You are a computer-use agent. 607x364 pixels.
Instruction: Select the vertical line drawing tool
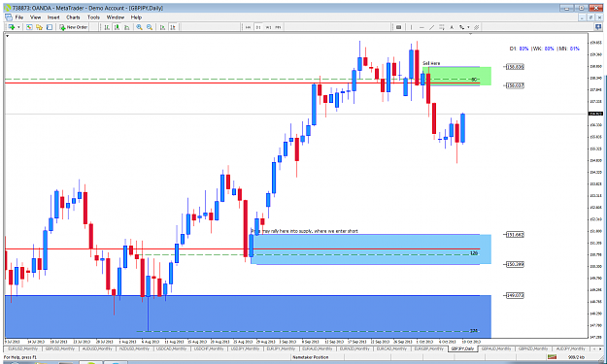point(411,27)
